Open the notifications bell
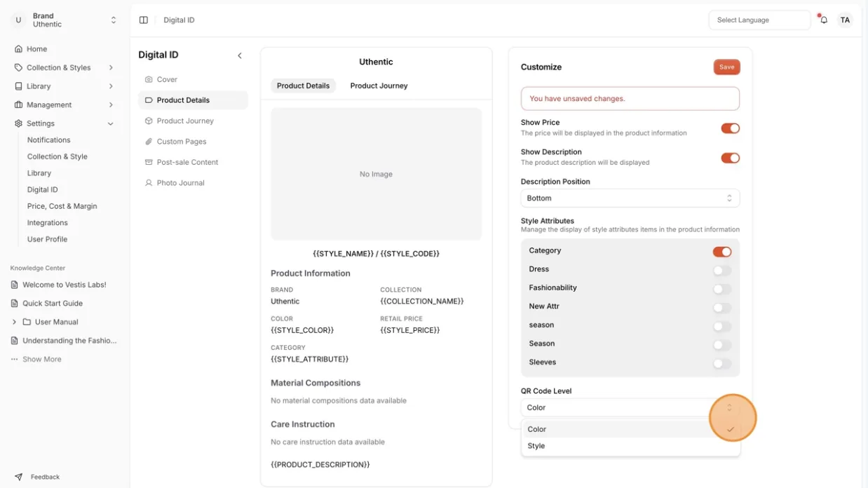 tap(824, 20)
